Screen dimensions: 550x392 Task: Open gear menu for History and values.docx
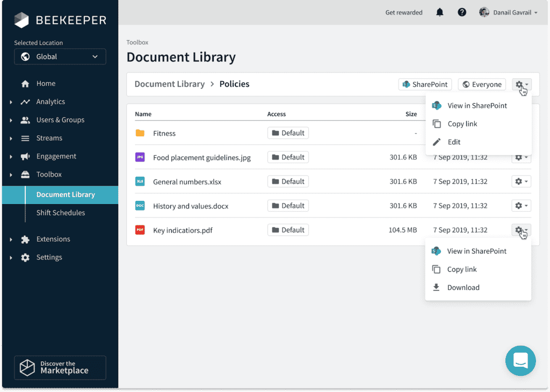pos(521,206)
